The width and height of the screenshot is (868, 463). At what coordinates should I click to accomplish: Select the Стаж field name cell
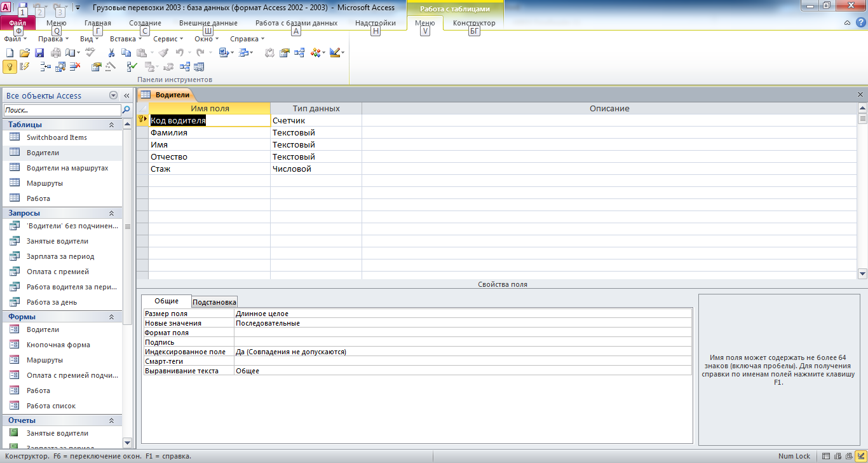click(x=209, y=169)
